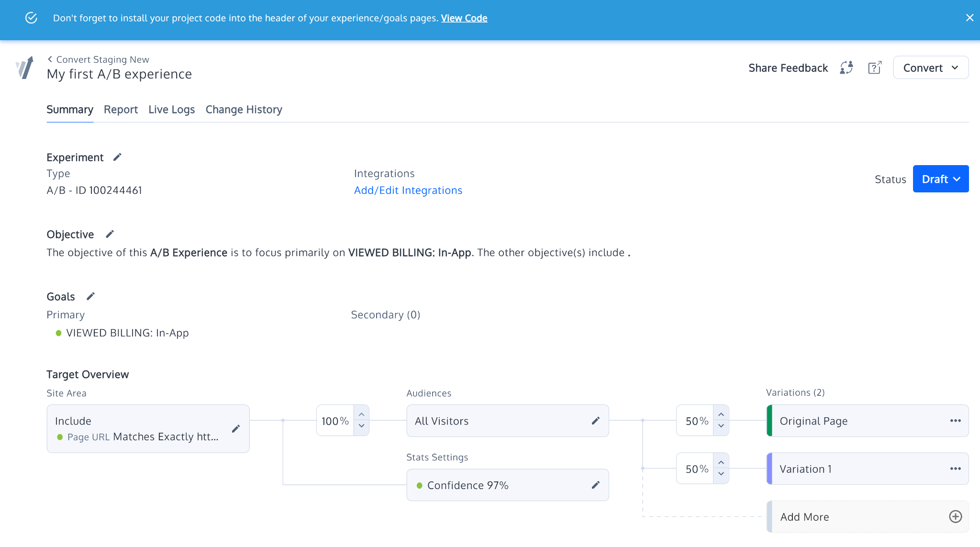Increase Variation 1 traffic percentage
980x547 pixels.
tap(721, 462)
